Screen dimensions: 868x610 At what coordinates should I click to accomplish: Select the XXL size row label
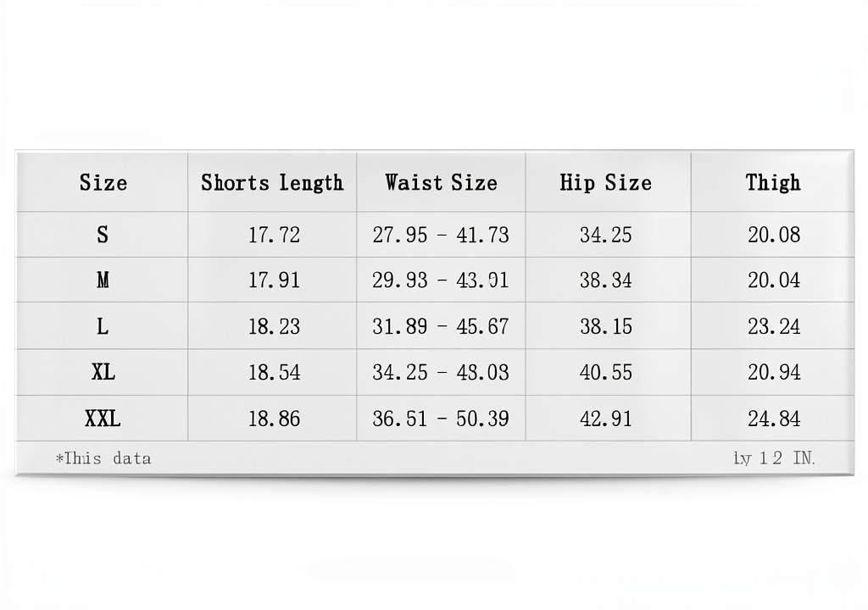(103, 419)
